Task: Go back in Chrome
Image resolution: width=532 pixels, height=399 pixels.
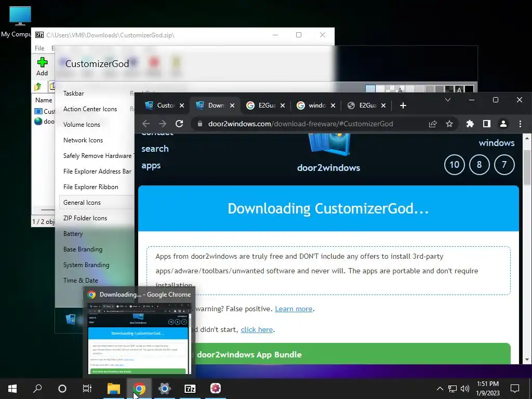Action: [146, 124]
